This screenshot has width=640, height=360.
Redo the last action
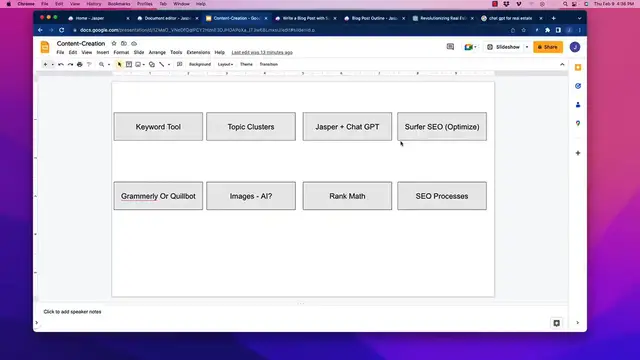70,64
